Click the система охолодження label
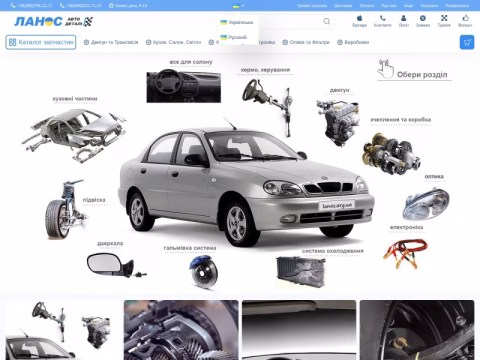The image size is (480, 360). tap(333, 251)
